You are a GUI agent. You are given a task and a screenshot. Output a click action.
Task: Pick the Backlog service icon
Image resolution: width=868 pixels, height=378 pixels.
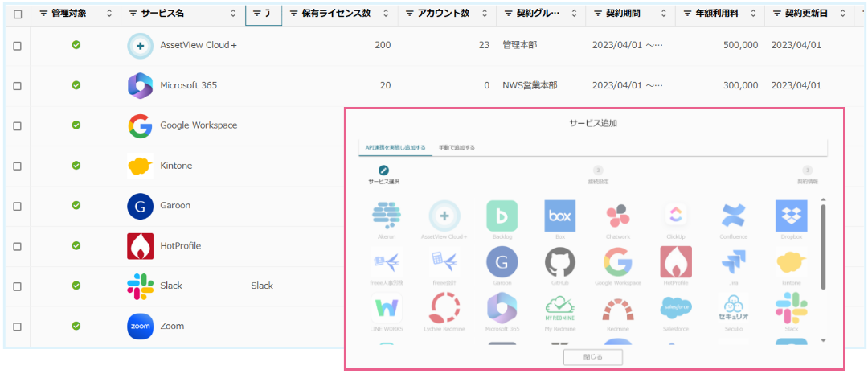click(502, 216)
